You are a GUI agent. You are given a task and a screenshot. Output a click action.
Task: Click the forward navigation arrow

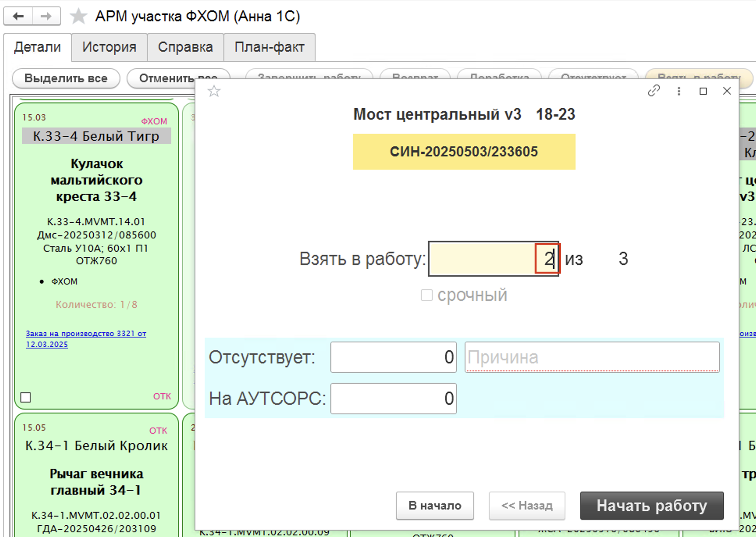pos(46,16)
